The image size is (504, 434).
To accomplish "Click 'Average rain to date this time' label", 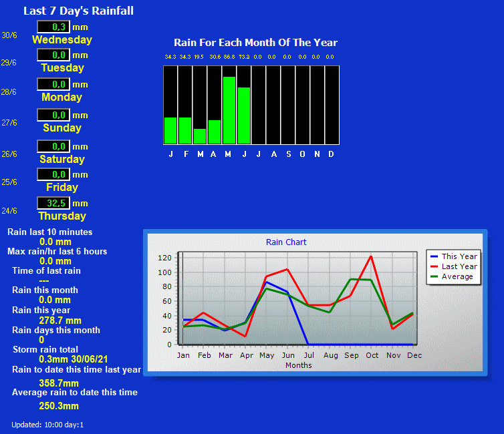I will click(75, 393).
